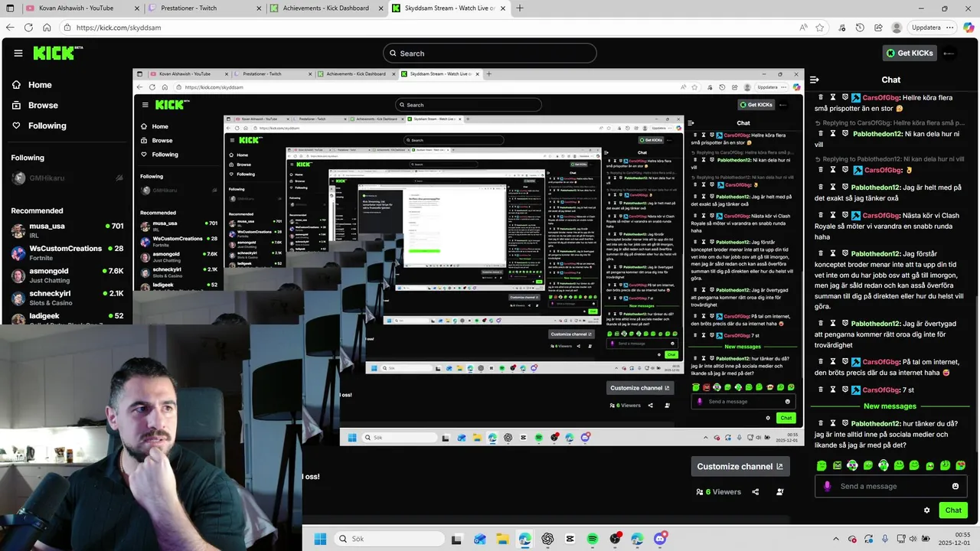Open Windows Start menu
Viewport: 980px width, 551px height.
pyautogui.click(x=320, y=539)
